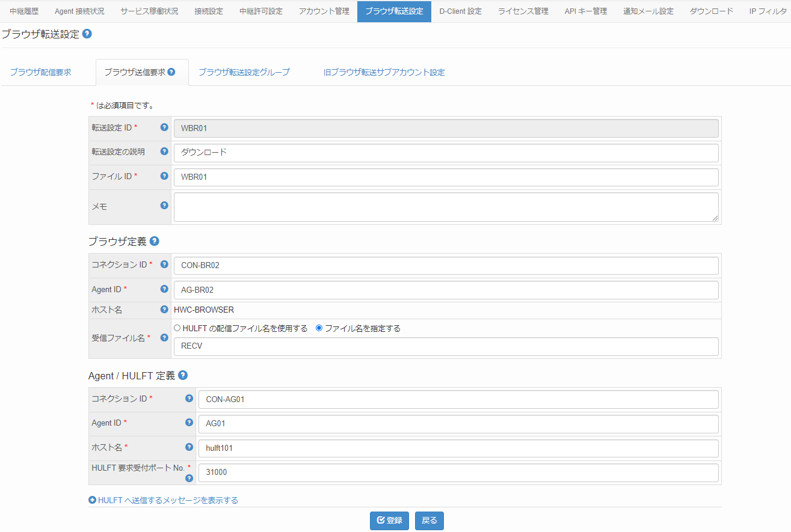
Task: Open Agent 接続状況 tab
Action: 79,11
